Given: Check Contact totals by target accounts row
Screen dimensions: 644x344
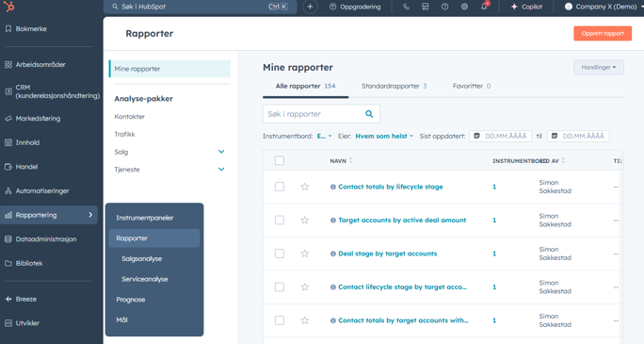Looking at the screenshot, I should (280, 320).
